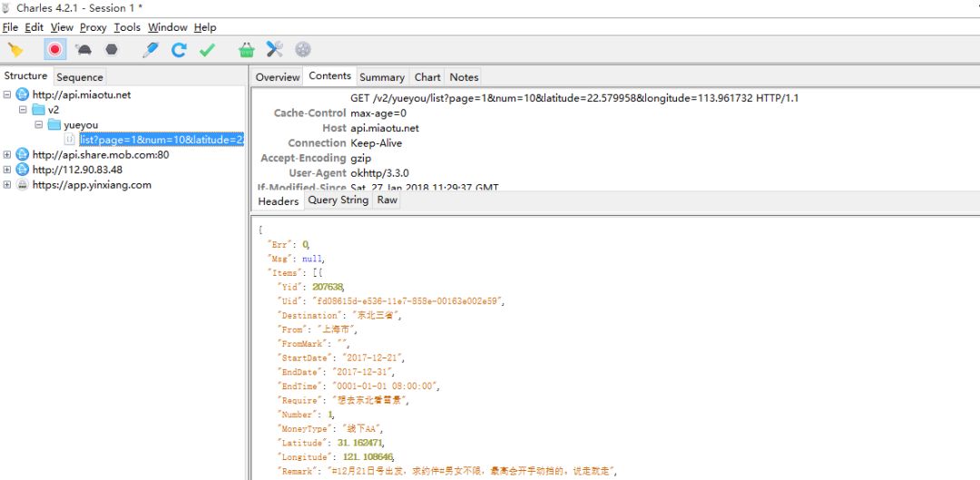980x480 pixels.
Task: Click the GET /v2/yueyou/list request line
Action: [574, 98]
